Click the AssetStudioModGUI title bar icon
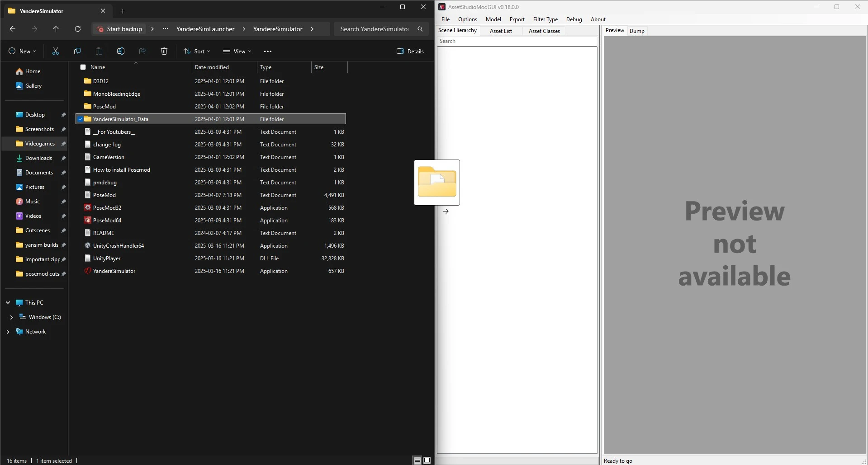868x465 pixels. coord(442,7)
